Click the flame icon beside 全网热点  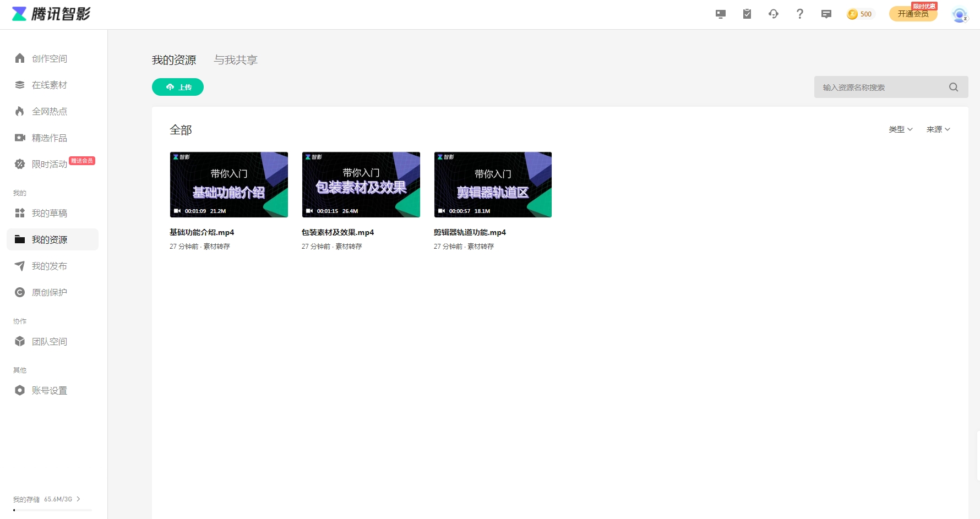(20, 111)
